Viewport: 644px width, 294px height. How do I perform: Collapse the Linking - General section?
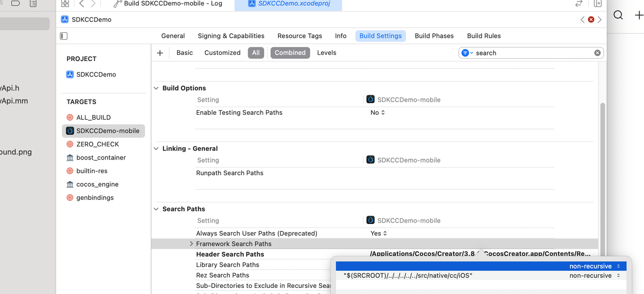click(156, 149)
